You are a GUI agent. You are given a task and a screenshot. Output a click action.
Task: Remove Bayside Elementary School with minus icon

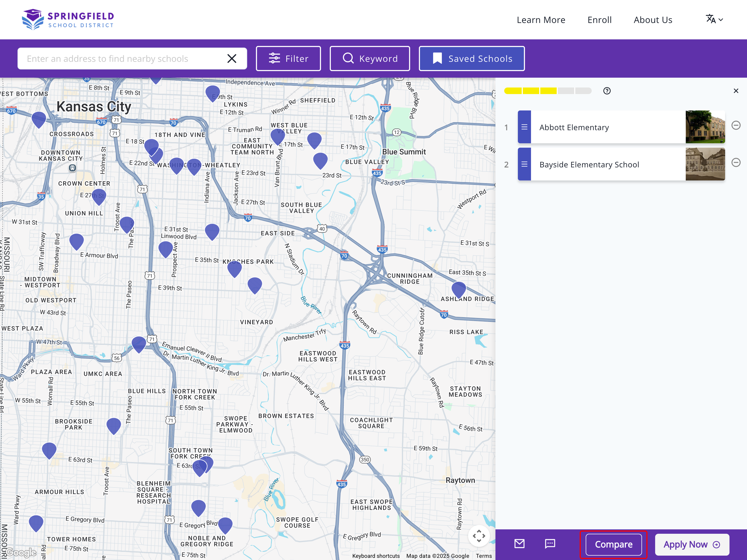coord(736,162)
